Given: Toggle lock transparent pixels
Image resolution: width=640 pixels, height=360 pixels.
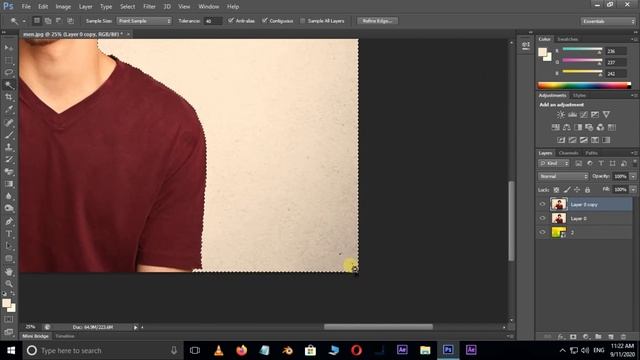Looking at the screenshot, I should (x=556, y=190).
